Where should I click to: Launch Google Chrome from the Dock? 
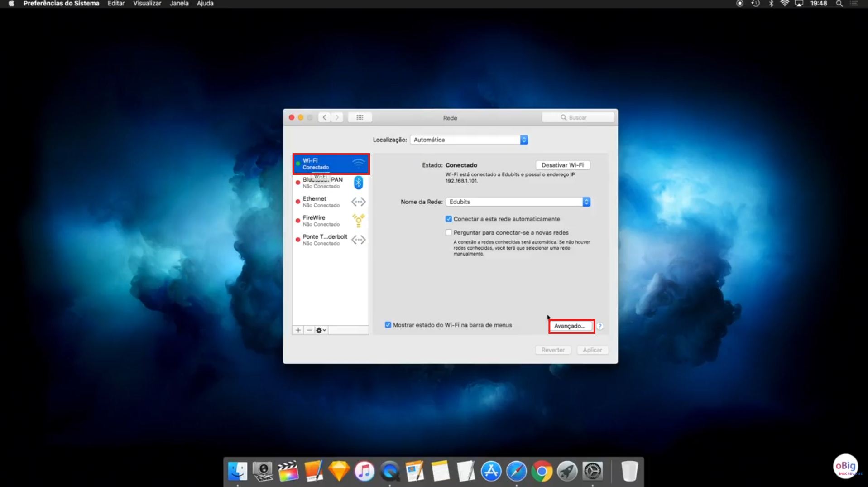point(542,471)
